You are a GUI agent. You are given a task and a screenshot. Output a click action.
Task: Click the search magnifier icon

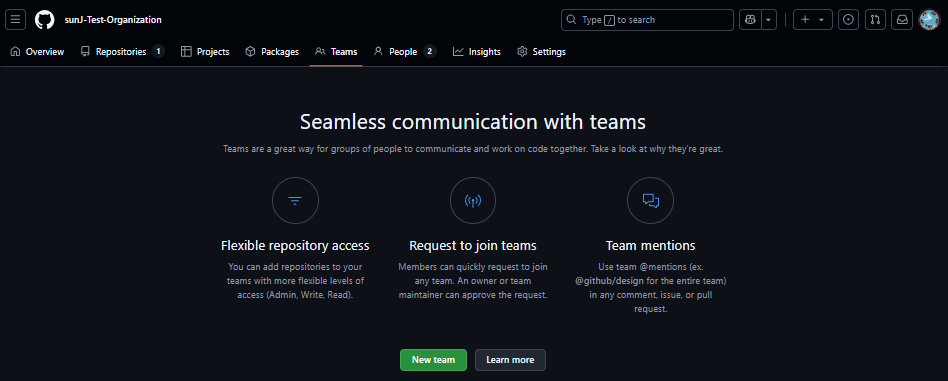tap(571, 19)
